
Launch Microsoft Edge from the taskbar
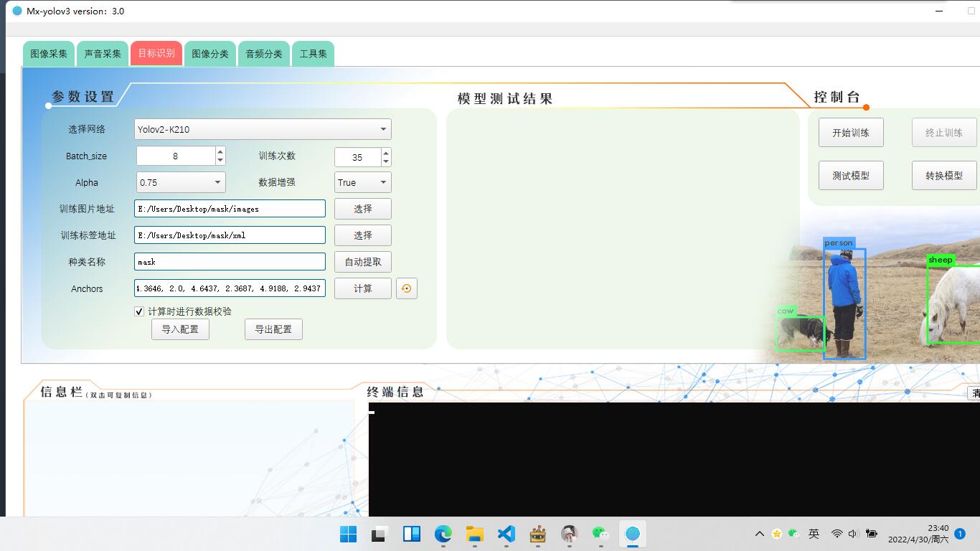(443, 534)
